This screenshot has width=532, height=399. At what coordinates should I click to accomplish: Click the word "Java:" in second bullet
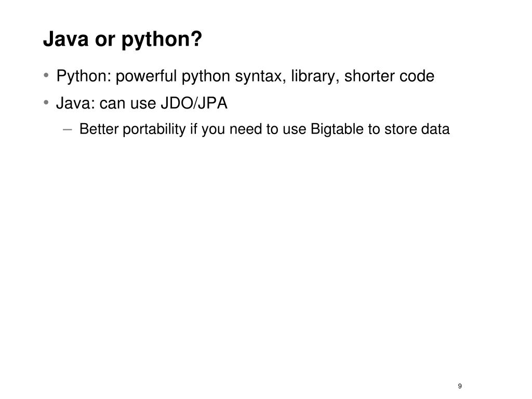point(76,103)
